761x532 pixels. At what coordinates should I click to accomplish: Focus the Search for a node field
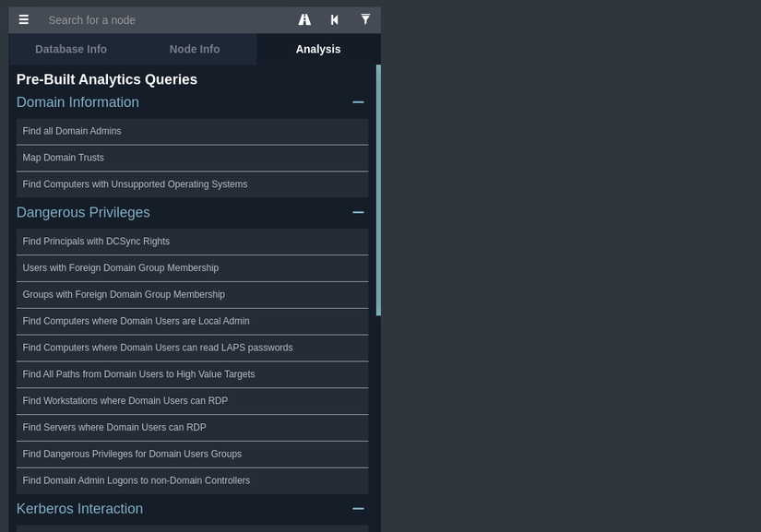[x=165, y=20]
